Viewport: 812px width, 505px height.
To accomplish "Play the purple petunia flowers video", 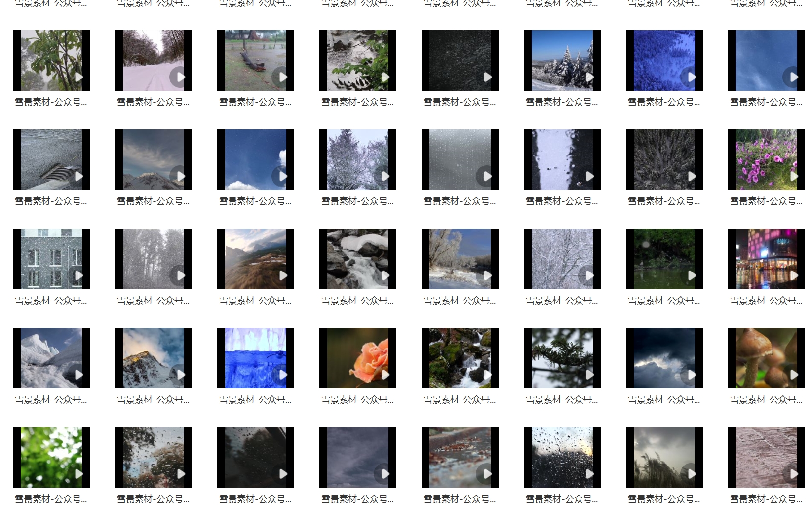I will [x=794, y=176].
